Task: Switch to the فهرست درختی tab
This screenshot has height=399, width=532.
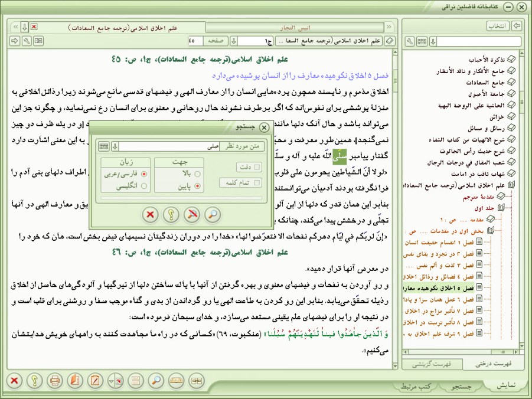Action: [x=493, y=364]
